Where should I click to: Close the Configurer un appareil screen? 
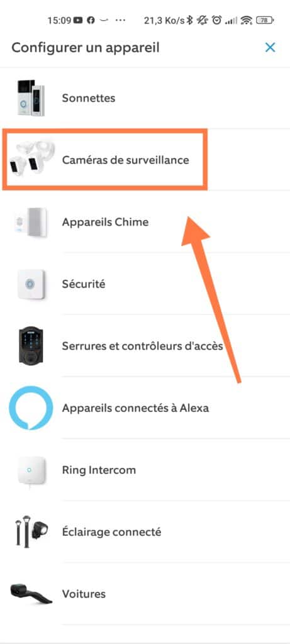point(270,48)
